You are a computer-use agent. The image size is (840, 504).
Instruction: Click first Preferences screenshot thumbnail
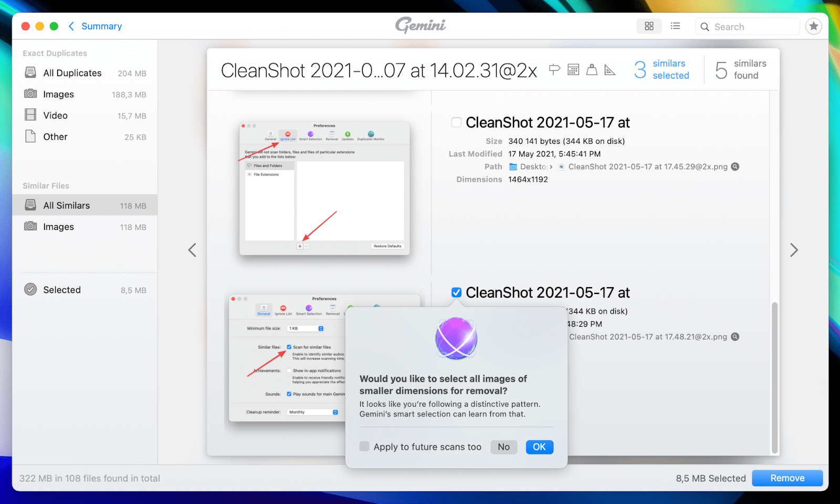tap(324, 188)
